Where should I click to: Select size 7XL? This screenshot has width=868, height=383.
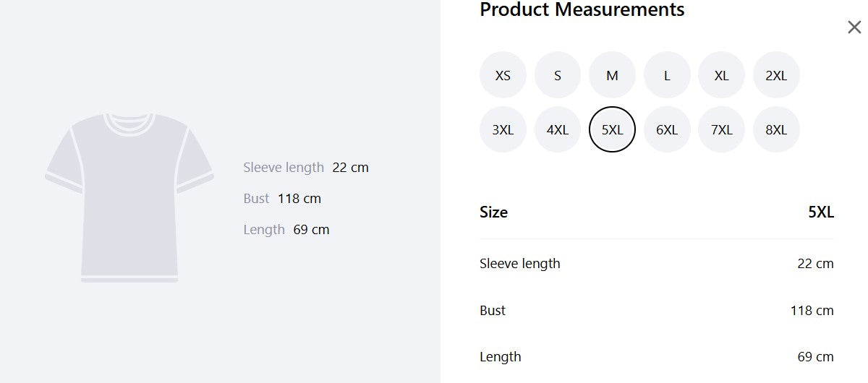[721, 130]
